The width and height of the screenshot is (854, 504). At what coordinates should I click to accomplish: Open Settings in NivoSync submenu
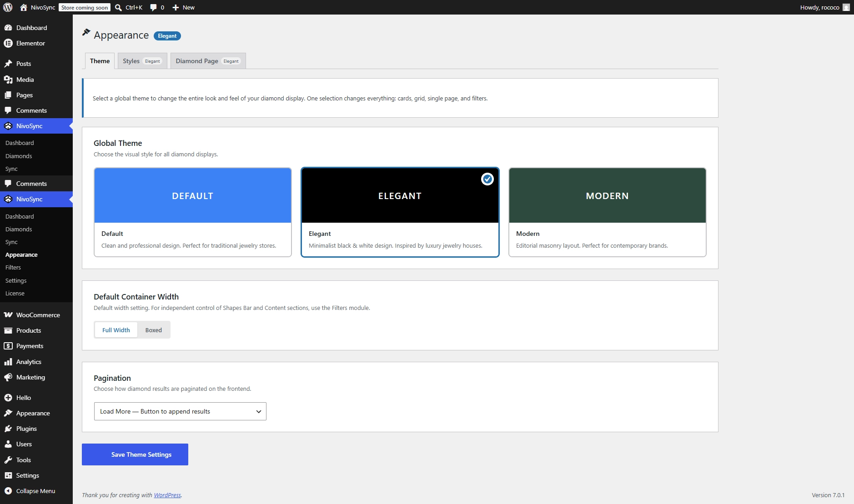tap(16, 280)
